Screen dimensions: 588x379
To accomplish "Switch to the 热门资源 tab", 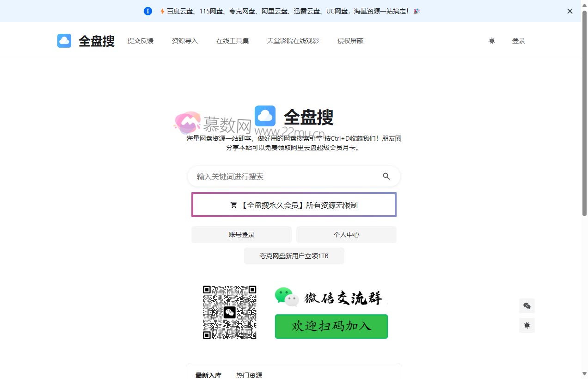I will 249,375.
